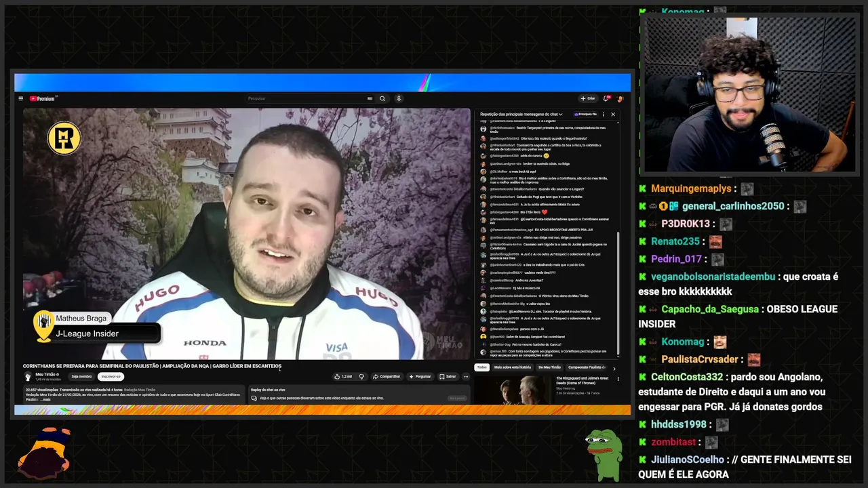Click the Pepe frog sticker
This screenshot has height=488, width=868.
[x=604, y=455]
